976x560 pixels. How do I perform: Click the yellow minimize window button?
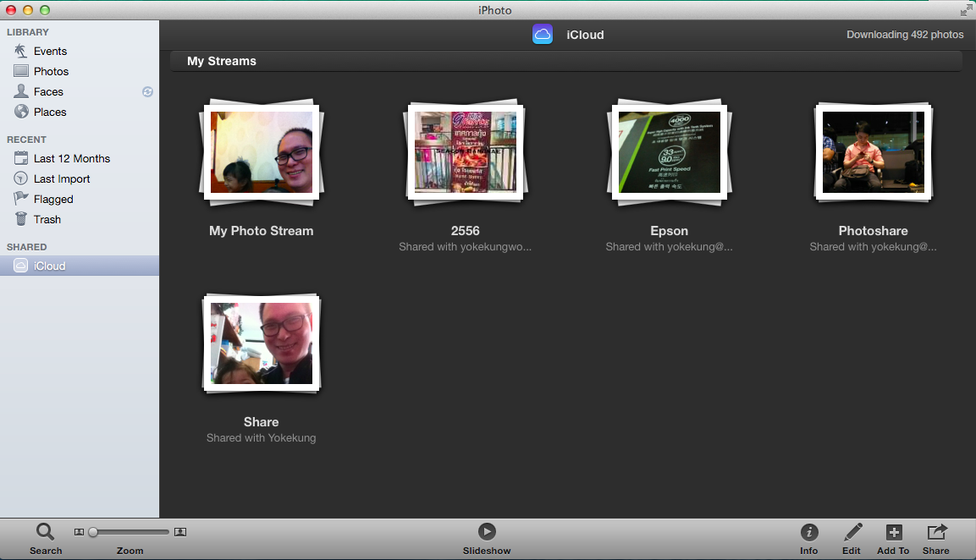(28, 10)
